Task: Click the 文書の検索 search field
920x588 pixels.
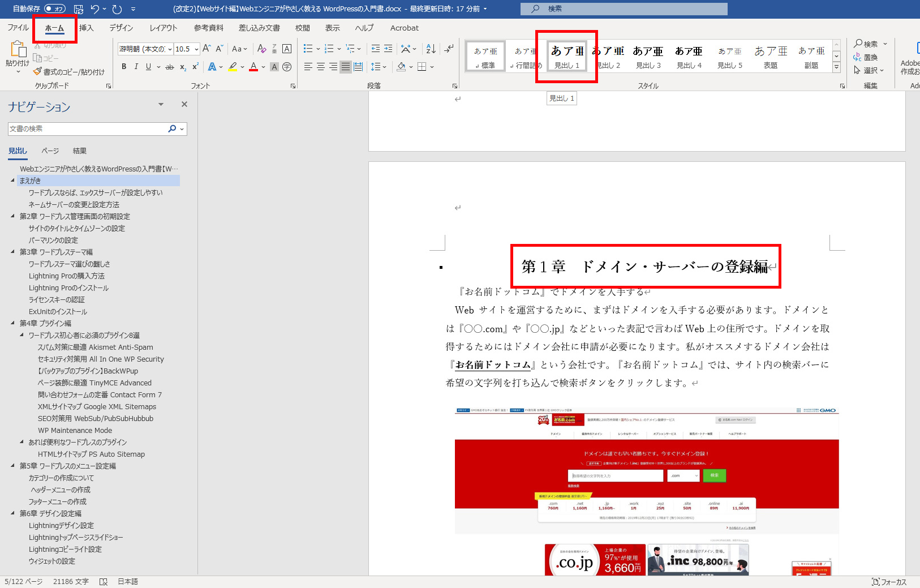Action: click(x=88, y=129)
